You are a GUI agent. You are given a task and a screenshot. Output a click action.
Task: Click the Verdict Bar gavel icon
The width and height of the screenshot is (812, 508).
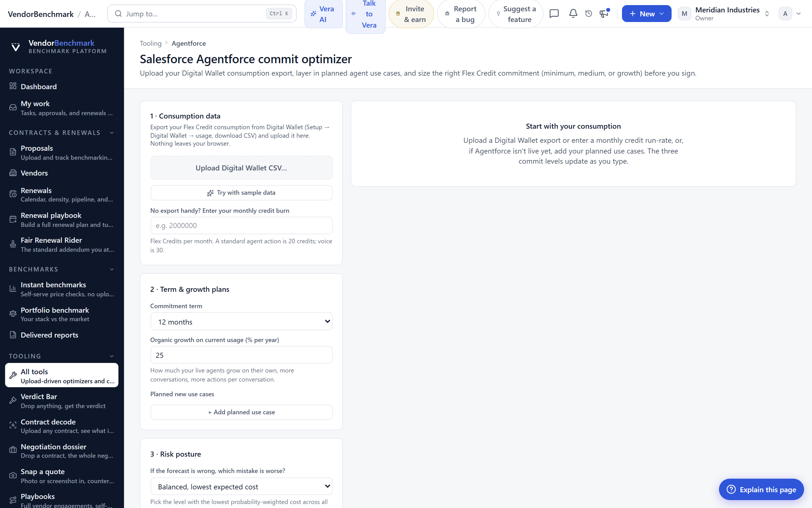(x=13, y=400)
